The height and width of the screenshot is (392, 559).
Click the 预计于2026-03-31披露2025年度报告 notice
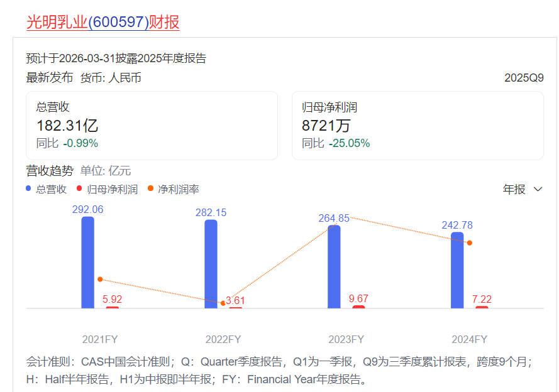click(116, 58)
